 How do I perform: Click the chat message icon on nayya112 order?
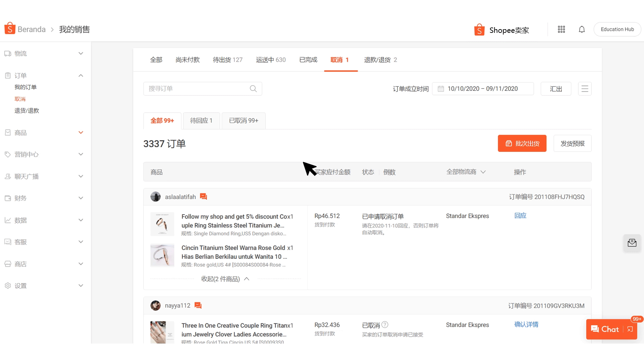coord(199,305)
